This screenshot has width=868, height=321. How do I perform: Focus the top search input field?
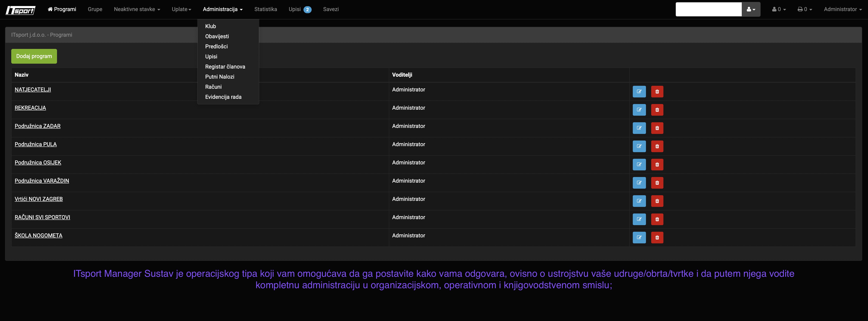pyautogui.click(x=708, y=10)
